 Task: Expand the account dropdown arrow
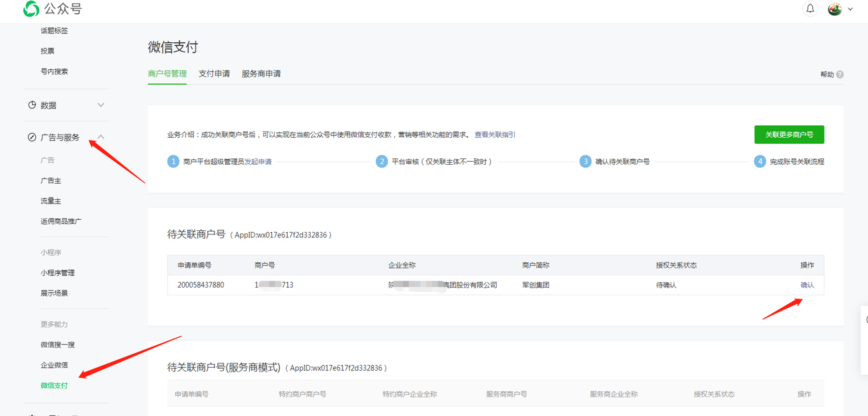click(x=850, y=9)
